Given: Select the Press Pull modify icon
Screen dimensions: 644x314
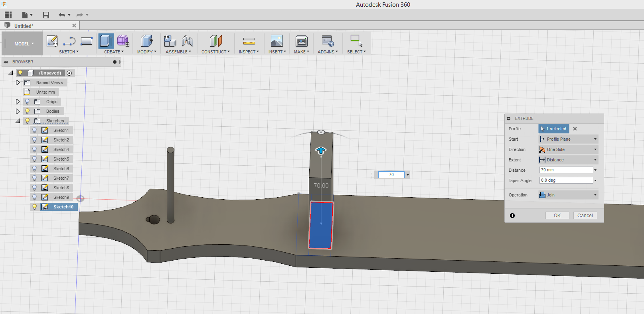Looking at the screenshot, I should pos(146,41).
